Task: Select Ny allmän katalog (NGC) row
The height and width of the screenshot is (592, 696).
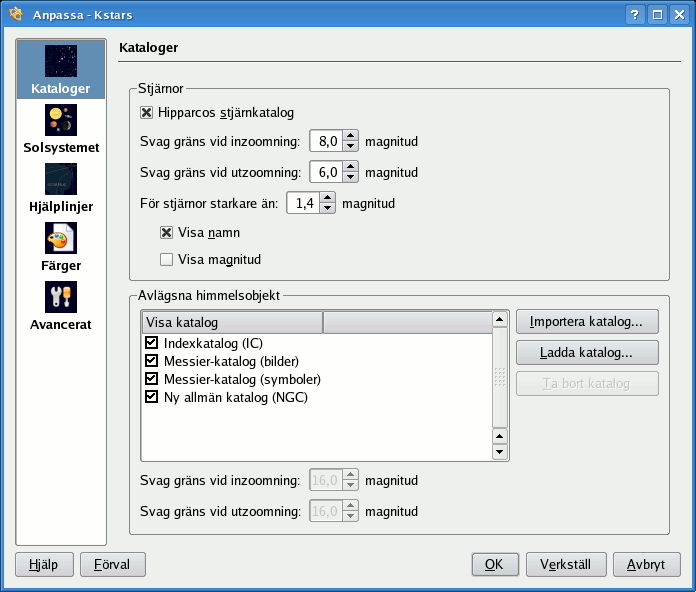Action: pyautogui.click(x=235, y=397)
